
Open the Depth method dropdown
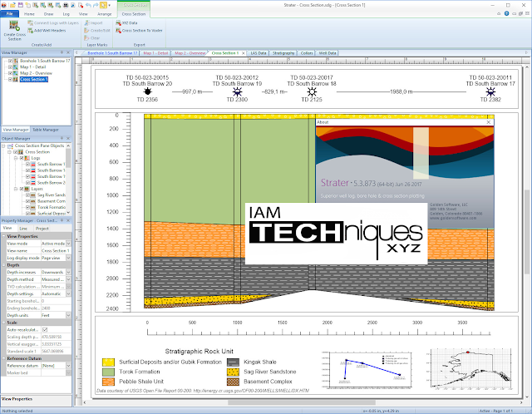pyautogui.click(x=68, y=279)
